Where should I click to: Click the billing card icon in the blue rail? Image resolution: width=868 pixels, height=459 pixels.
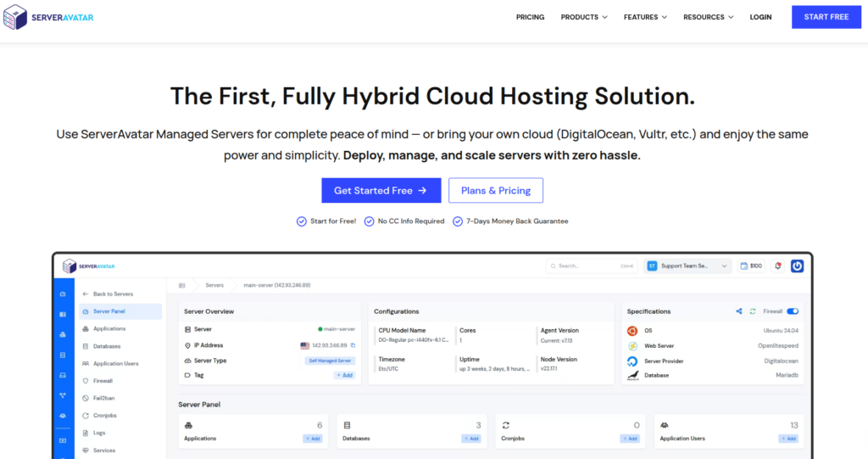pyautogui.click(x=63, y=440)
